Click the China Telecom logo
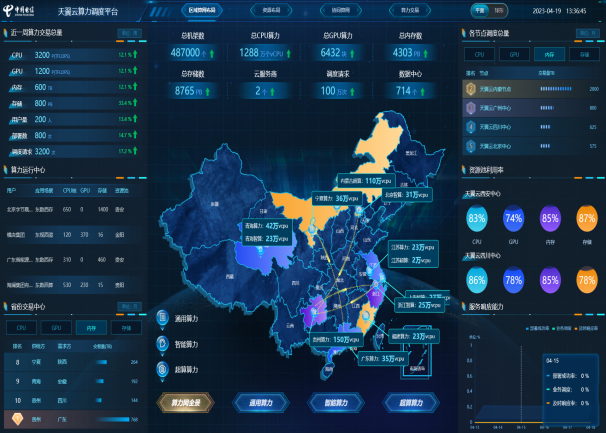 19,10
